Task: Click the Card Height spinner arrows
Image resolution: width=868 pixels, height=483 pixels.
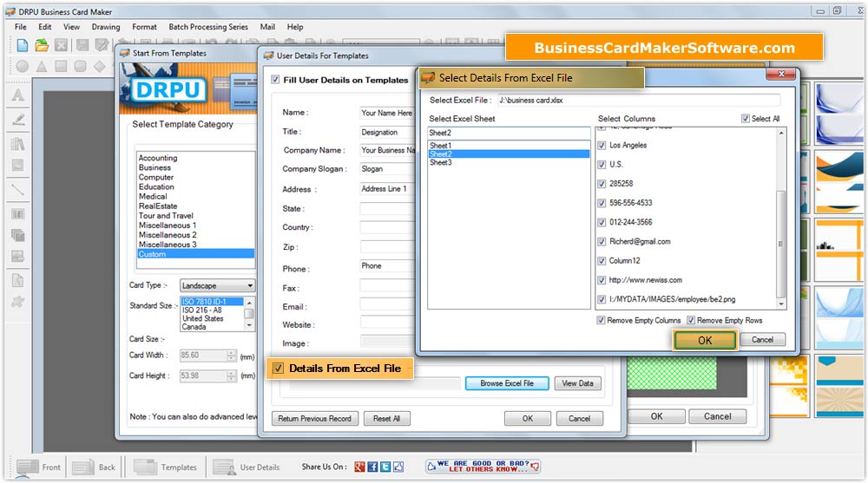Action: (232, 376)
